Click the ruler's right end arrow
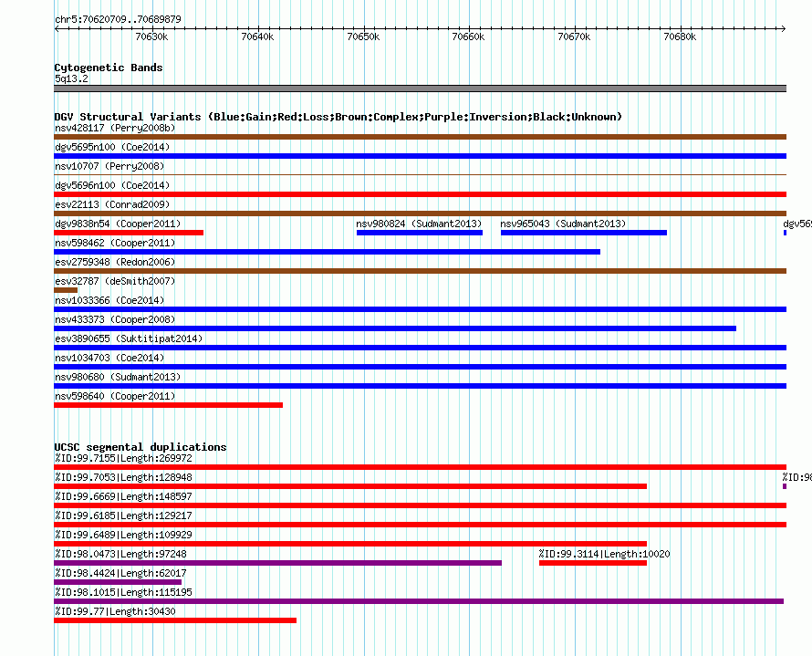 (784, 28)
